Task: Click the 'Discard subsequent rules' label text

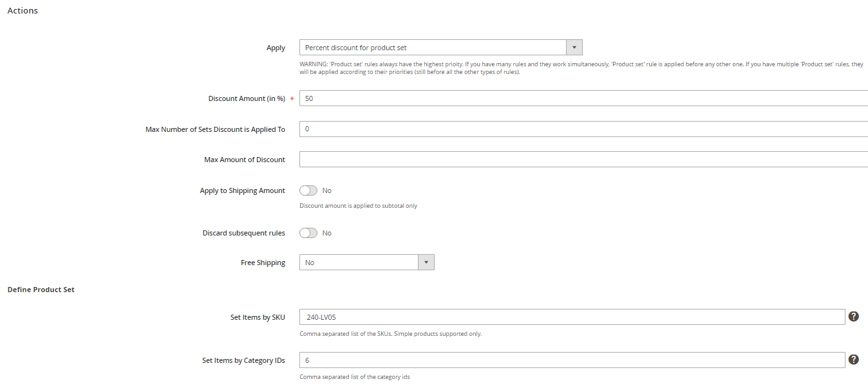Action: tap(243, 233)
